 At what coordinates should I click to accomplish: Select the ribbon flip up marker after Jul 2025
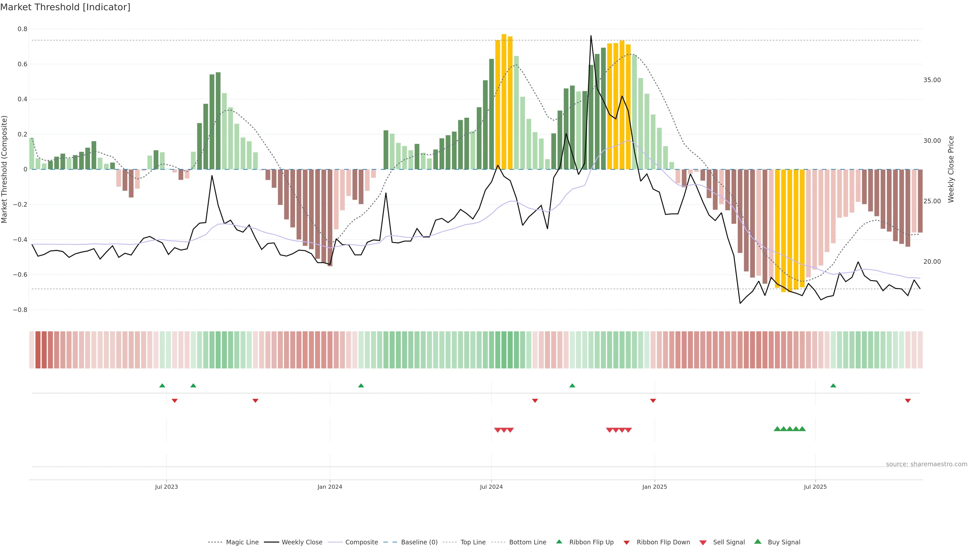coord(833,386)
